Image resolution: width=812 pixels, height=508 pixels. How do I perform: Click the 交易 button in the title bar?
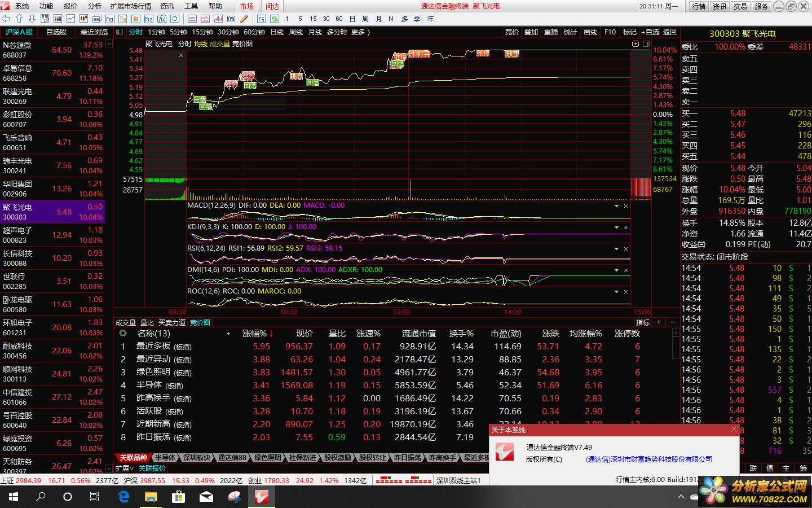pyautogui.click(x=740, y=6)
